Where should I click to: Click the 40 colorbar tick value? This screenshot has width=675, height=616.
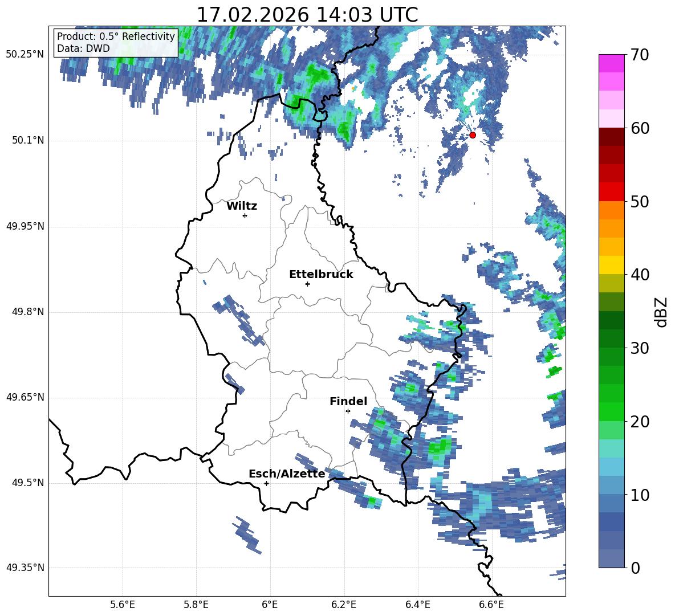tap(640, 275)
